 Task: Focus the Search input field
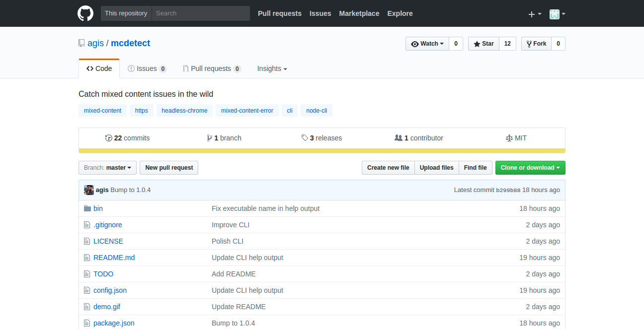(201, 13)
